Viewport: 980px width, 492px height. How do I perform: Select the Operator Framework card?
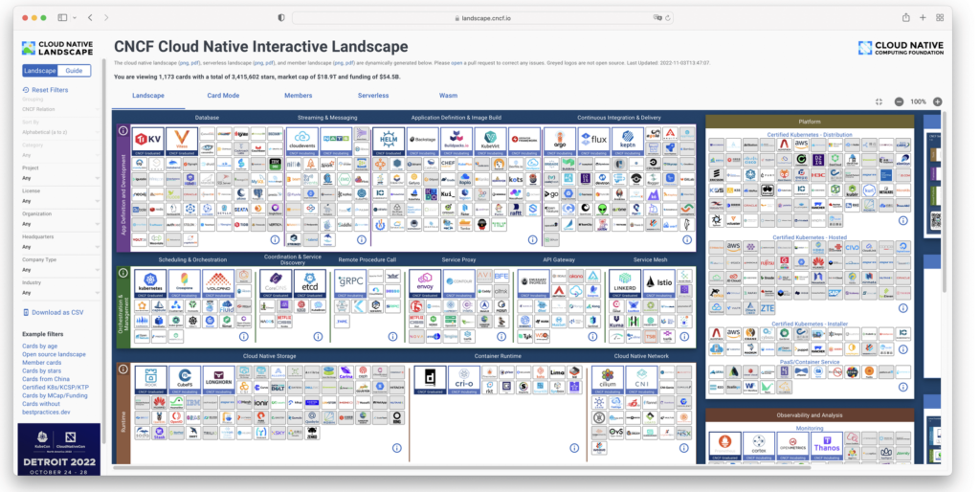(523, 142)
